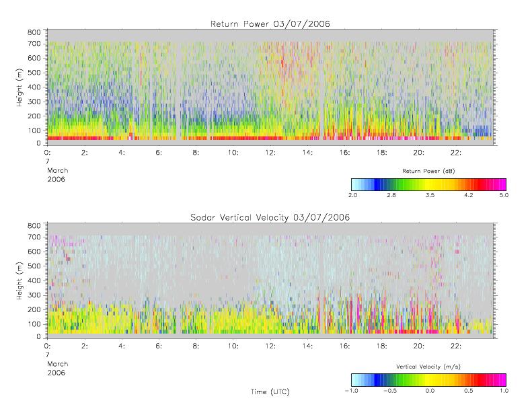This screenshot has width=532, height=411.
Task: Click 'Height (m)' label of Vertical Velocity plot
Action: pos(20,281)
